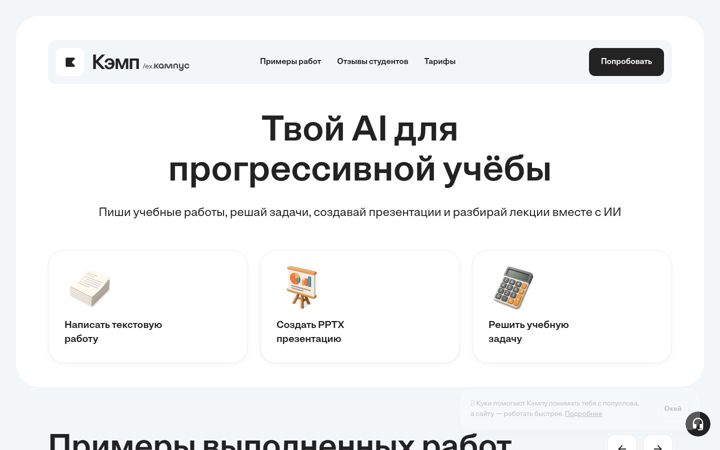Click heading Примеры выполненных работ
This screenshot has height=450, width=720.
[280, 442]
